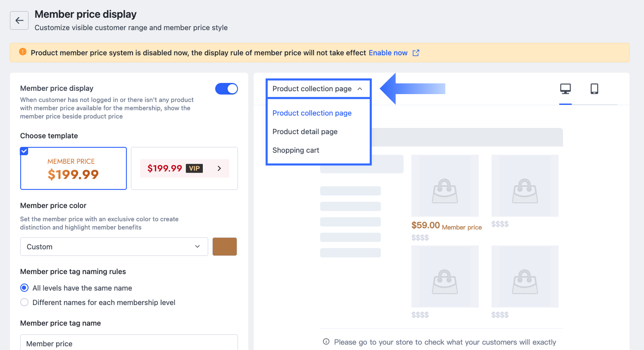Click the Enable now link

(x=388, y=53)
